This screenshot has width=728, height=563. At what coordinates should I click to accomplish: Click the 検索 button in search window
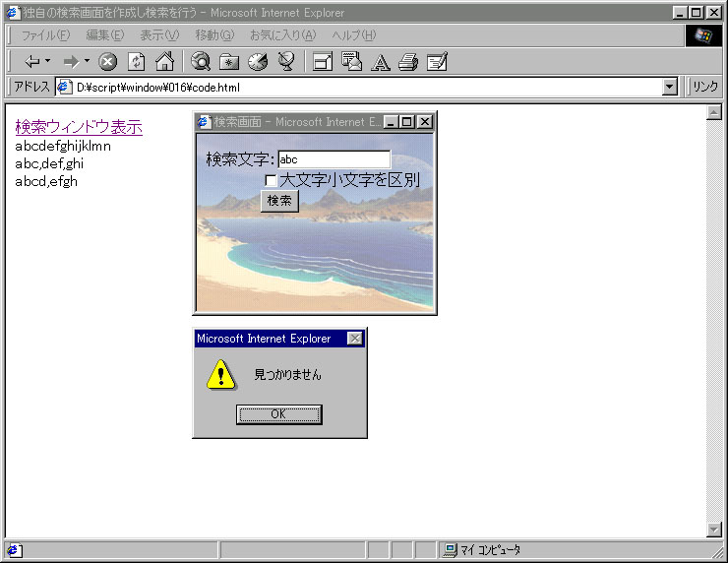tap(279, 201)
